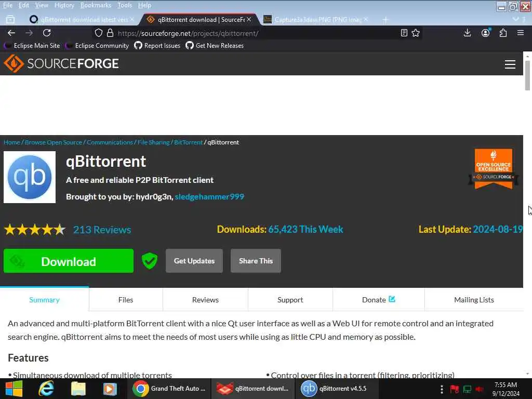This screenshot has height=399, width=532.
Task: Go back using the browser back arrow
Action: (11, 33)
